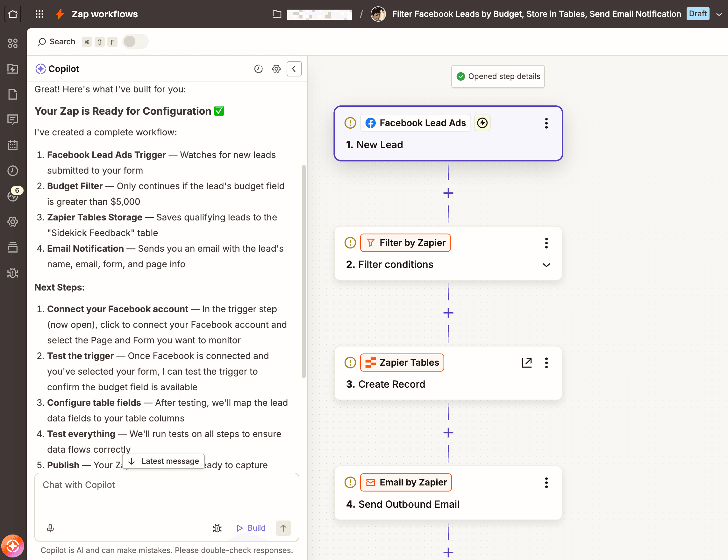Click the blurred folder name in breadcrumb
The height and width of the screenshot is (560, 728).
pos(319,14)
